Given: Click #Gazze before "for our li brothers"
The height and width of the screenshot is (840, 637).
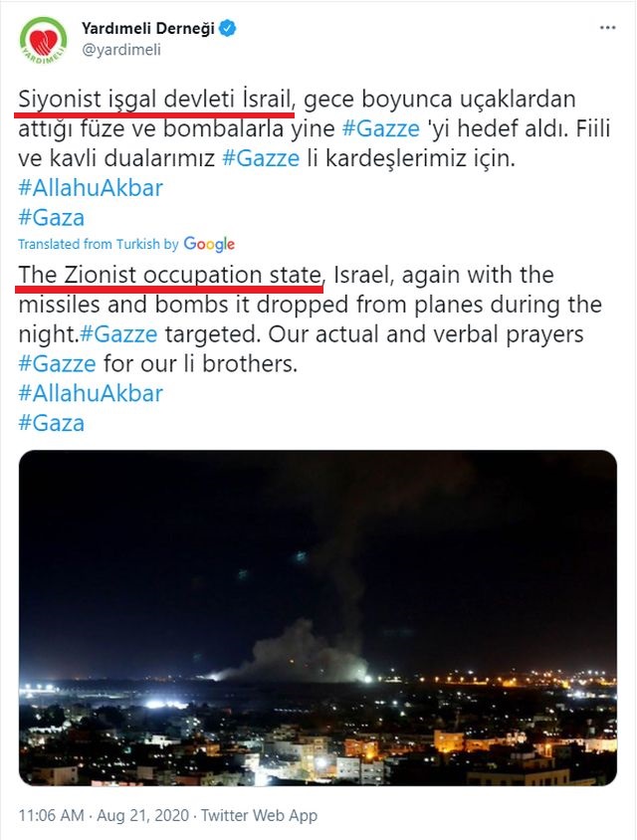Looking at the screenshot, I should click(56, 363).
